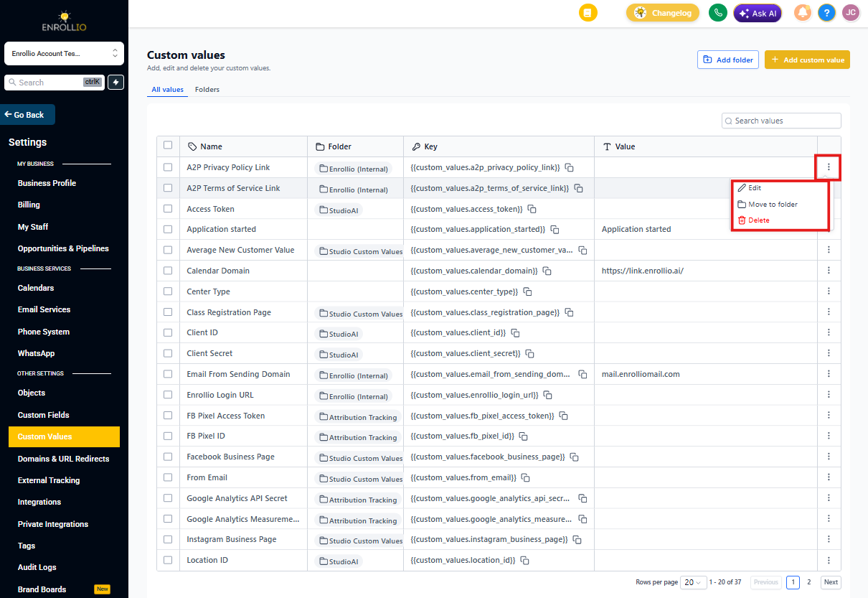Open Brand Boards in the sidebar
The image size is (868, 598).
(x=42, y=589)
